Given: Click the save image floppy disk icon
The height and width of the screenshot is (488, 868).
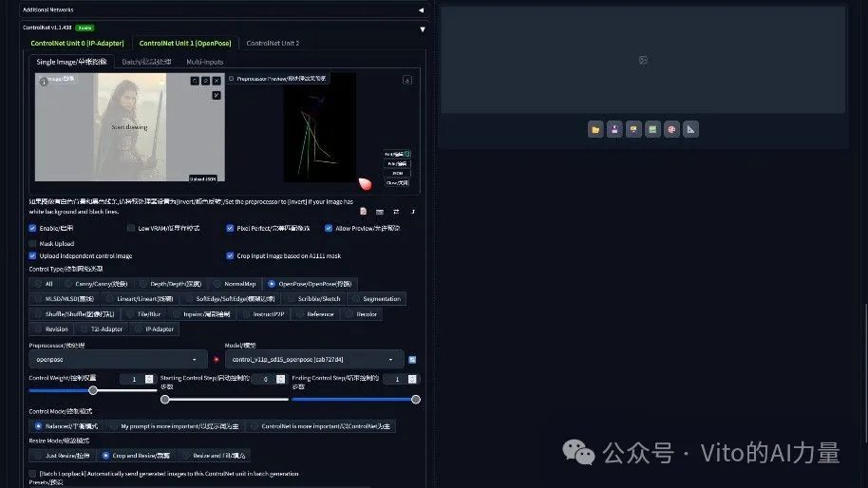Looking at the screenshot, I should coord(614,129).
